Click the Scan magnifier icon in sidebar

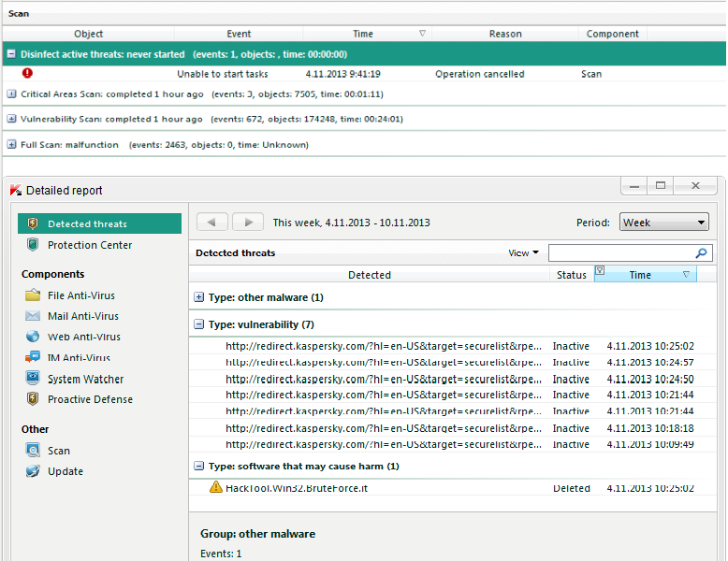point(33,451)
